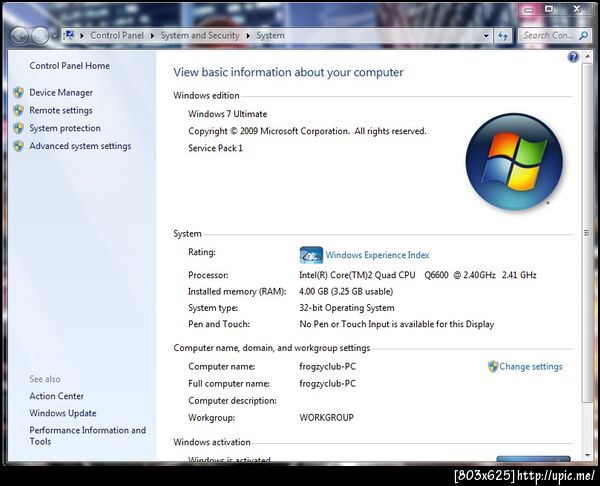The image size is (600, 486).
Task: Click shield icon beside Device Manager
Action: click(18, 93)
